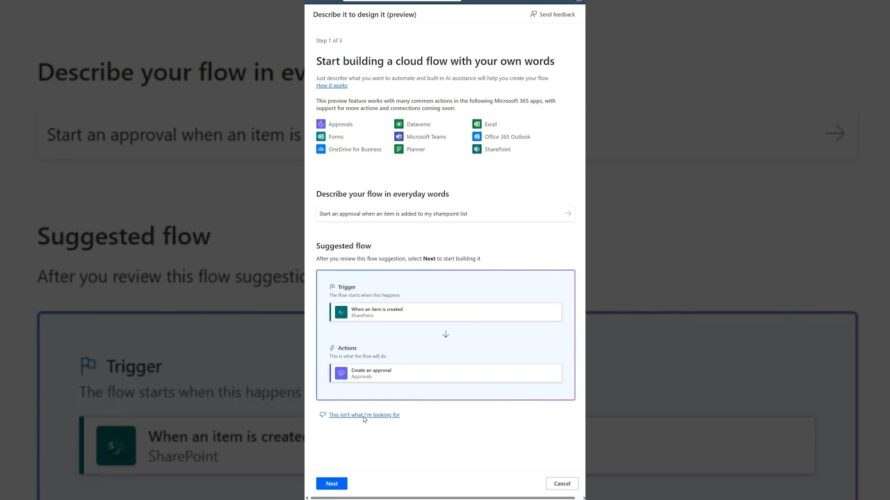Image resolution: width=890 pixels, height=500 pixels.
Task: Click the Next button
Action: tap(331, 484)
